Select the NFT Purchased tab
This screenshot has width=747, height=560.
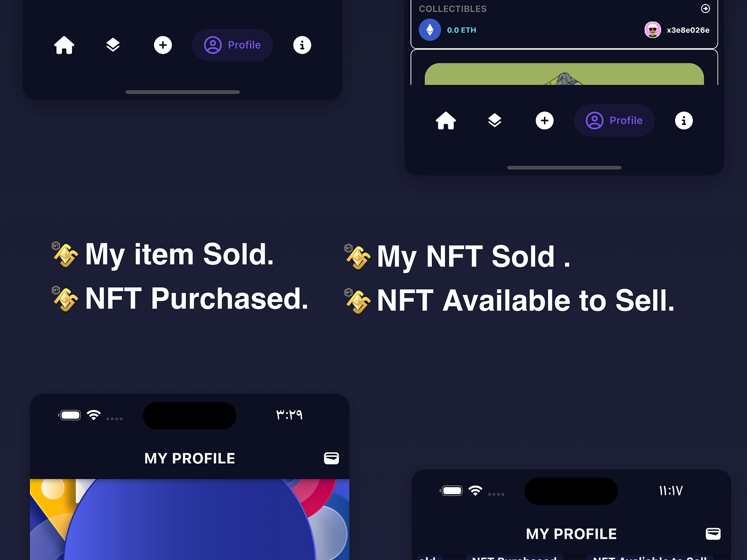(513, 558)
